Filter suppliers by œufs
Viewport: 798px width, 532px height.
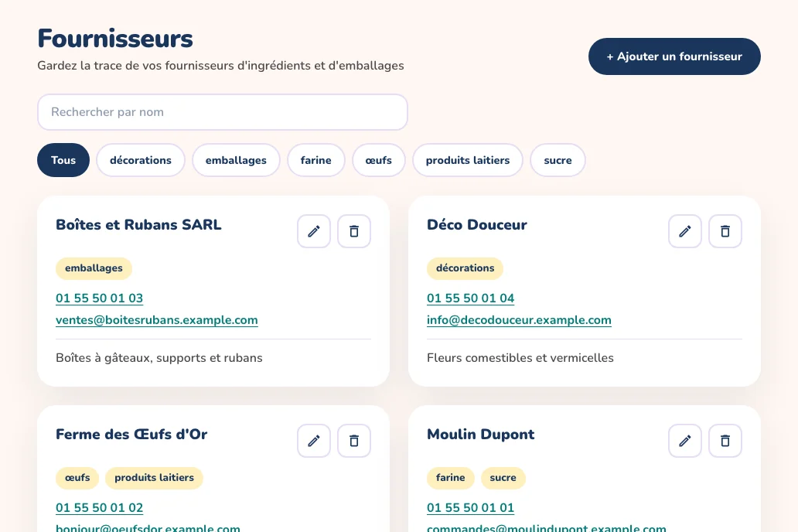tap(379, 160)
